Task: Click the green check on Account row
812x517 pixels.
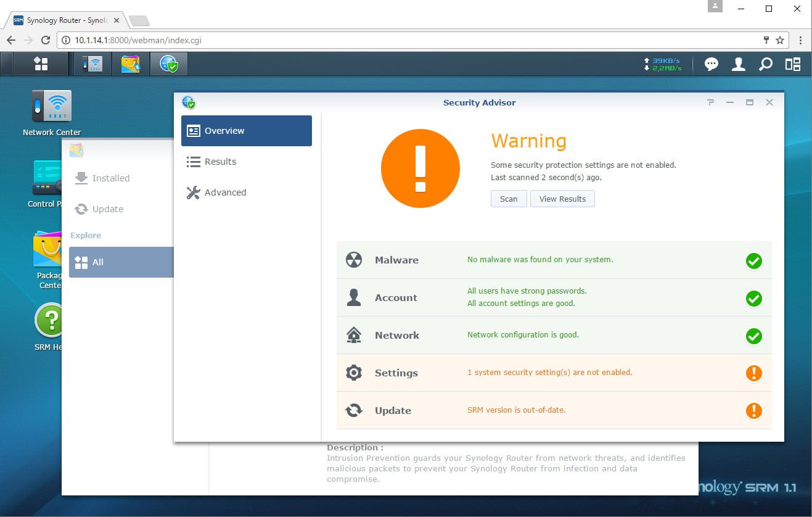Action: (753, 299)
